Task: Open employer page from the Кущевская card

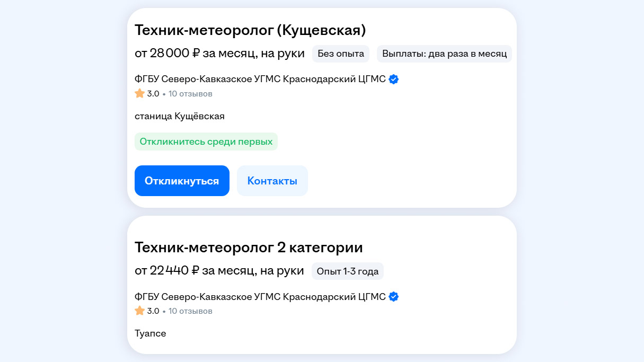Action: [x=260, y=80]
